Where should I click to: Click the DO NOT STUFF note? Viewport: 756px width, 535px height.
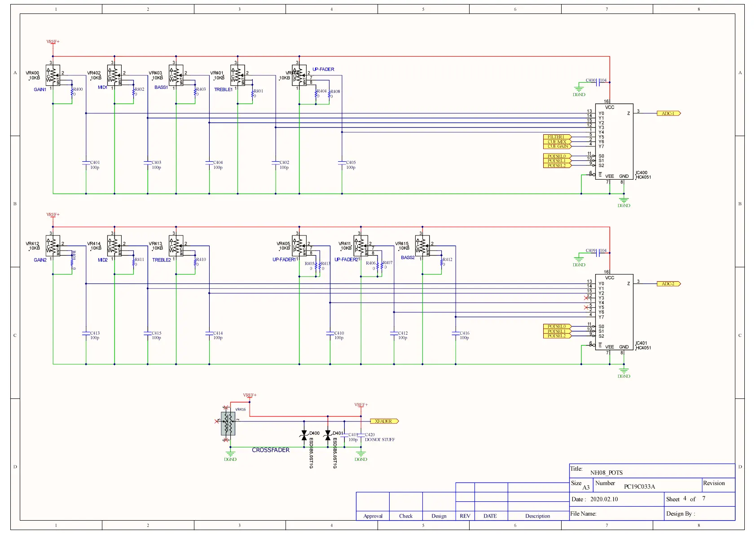[x=380, y=440]
